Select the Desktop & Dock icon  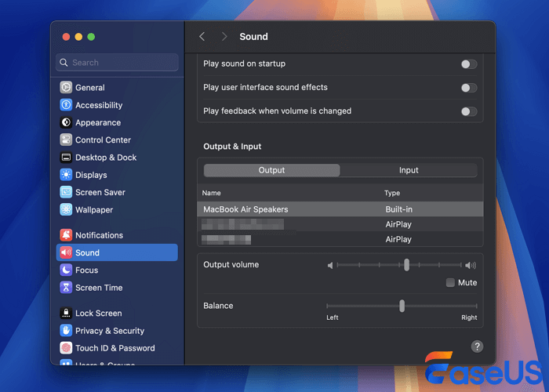[x=66, y=158]
